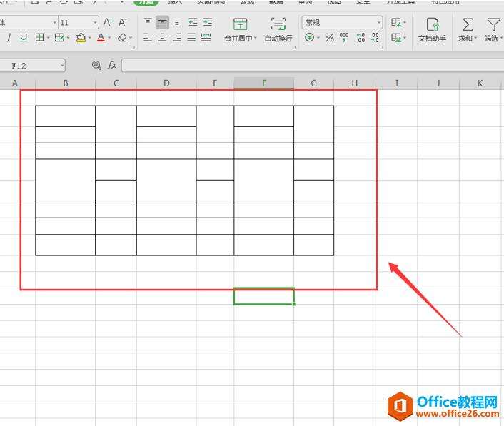This screenshot has height=426, width=504.
Task: Toggle the highlighted middle vertical align button
Action: 162,22
